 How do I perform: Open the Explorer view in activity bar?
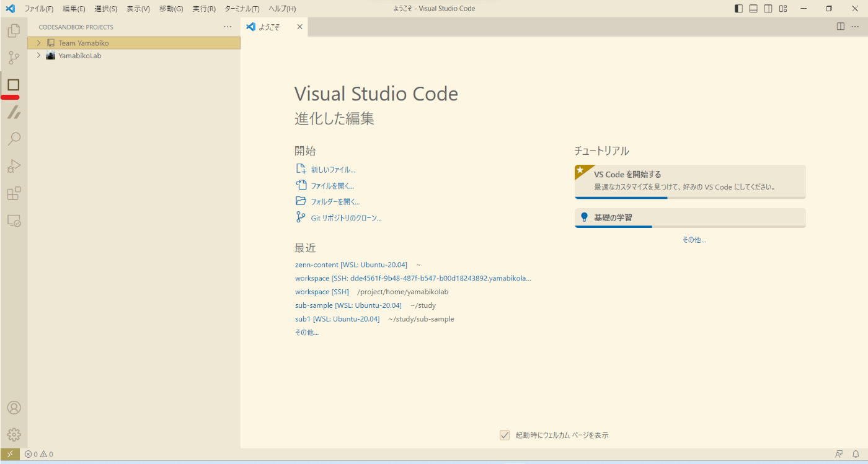tap(14, 30)
